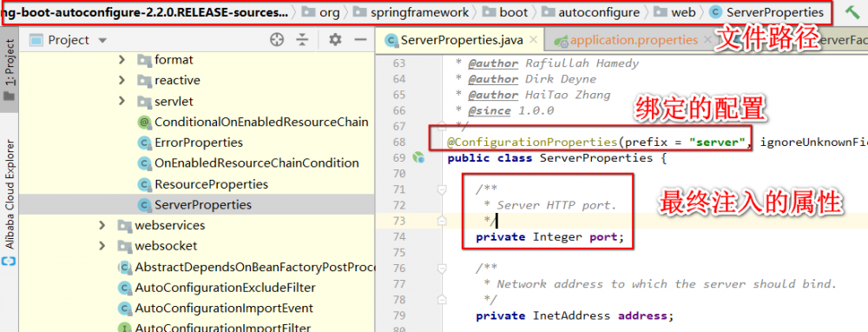The height and width of the screenshot is (332, 868).
Task: Click the springframework breadcrumb segment
Action: click(x=411, y=11)
